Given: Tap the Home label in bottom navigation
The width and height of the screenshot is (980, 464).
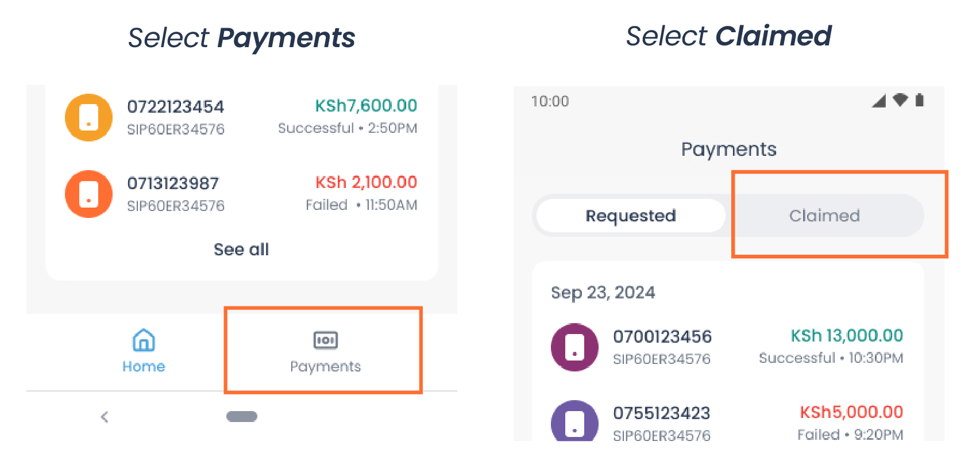Looking at the screenshot, I should tap(143, 366).
